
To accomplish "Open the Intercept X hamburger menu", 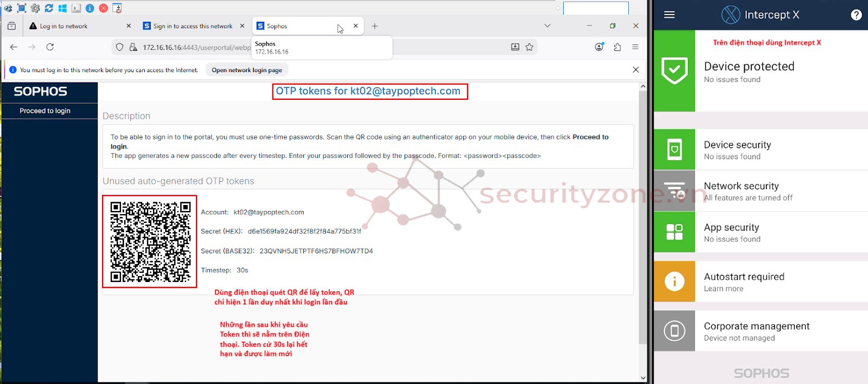I will pyautogui.click(x=669, y=15).
